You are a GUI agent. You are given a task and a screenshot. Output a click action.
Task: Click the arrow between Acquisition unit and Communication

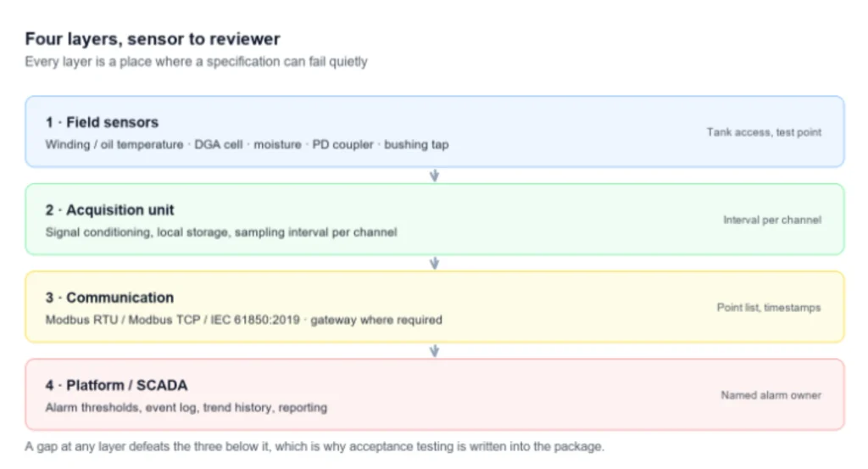tap(435, 263)
